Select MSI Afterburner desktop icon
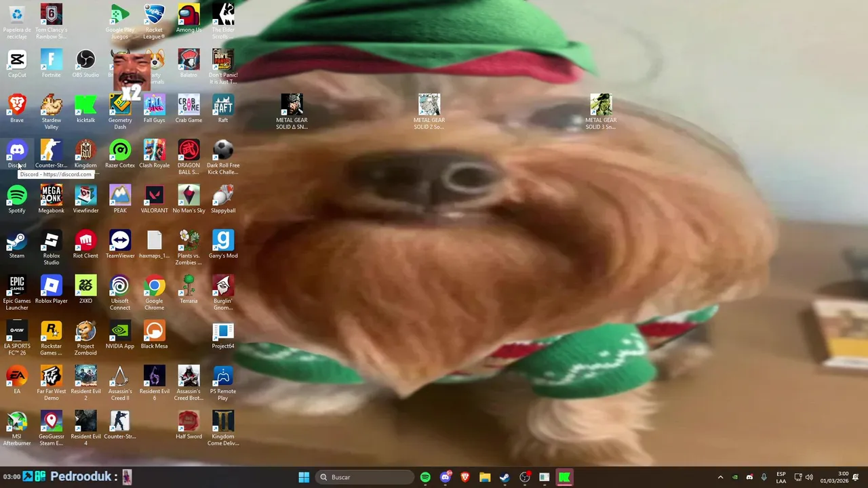 [17, 428]
